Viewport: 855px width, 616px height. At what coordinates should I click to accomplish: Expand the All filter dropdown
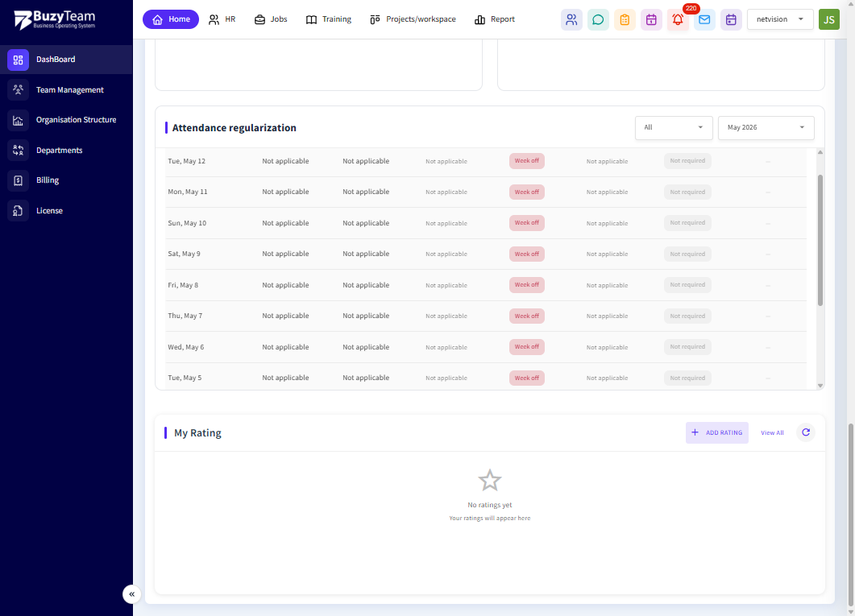pos(674,127)
